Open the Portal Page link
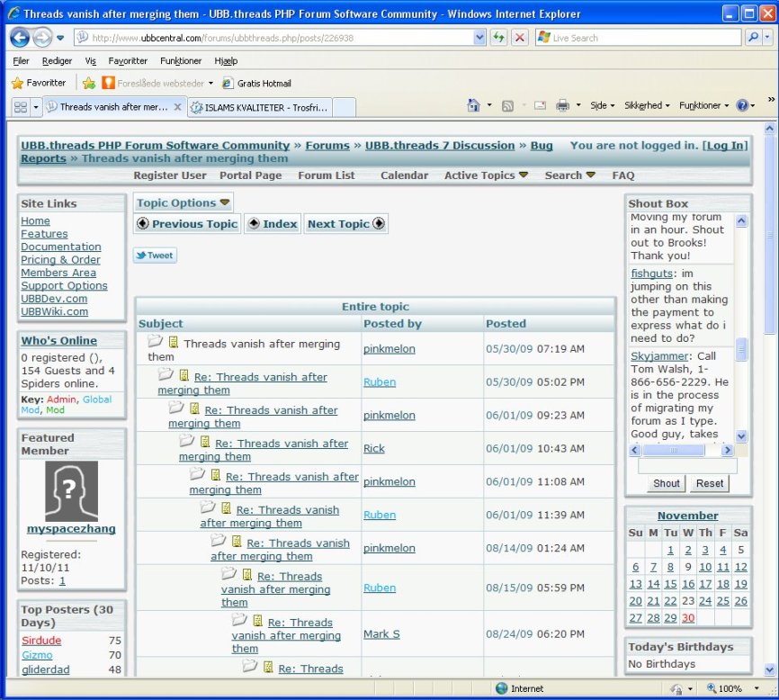Screen dimensions: 779x700 [x=250, y=175]
